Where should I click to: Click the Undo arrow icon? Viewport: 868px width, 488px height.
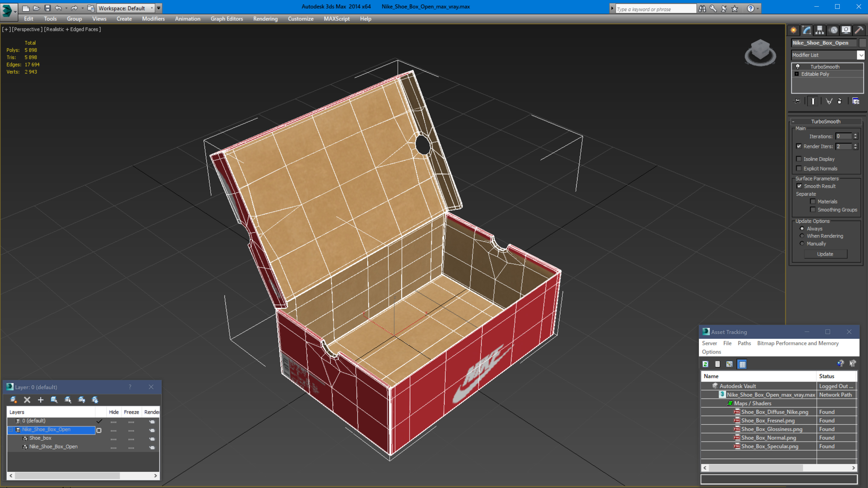58,8
